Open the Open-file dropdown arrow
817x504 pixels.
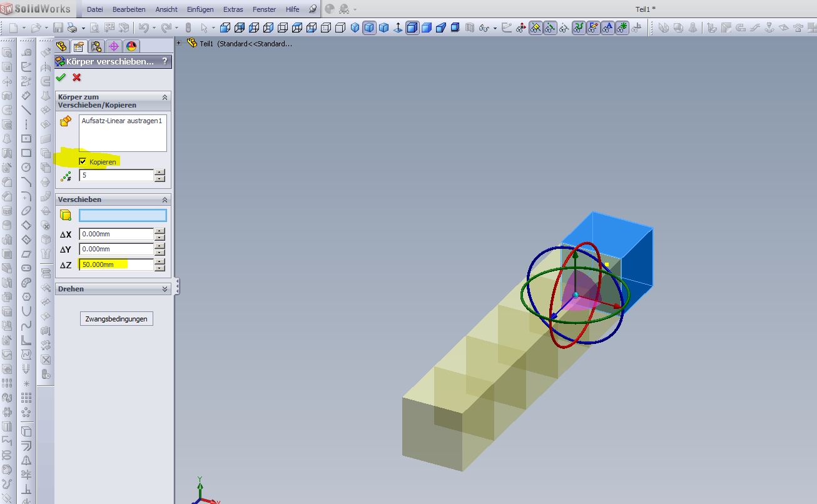tap(46, 28)
